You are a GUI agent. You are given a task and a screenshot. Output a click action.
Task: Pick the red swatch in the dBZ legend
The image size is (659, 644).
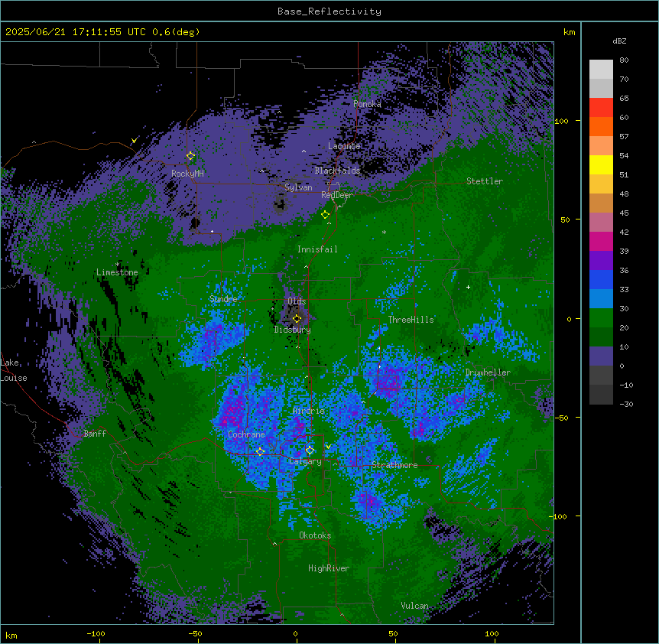coord(601,107)
